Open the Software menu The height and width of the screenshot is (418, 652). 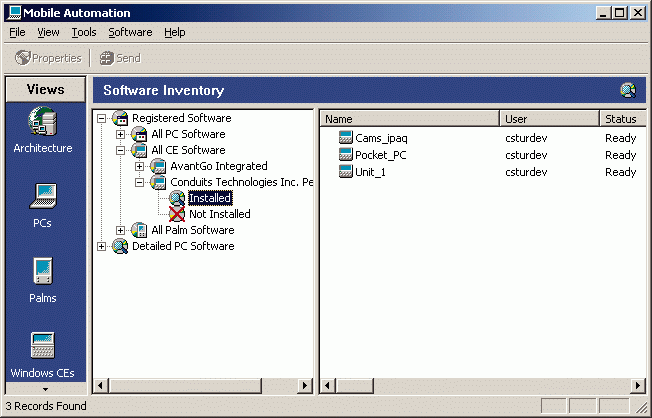point(130,32)
